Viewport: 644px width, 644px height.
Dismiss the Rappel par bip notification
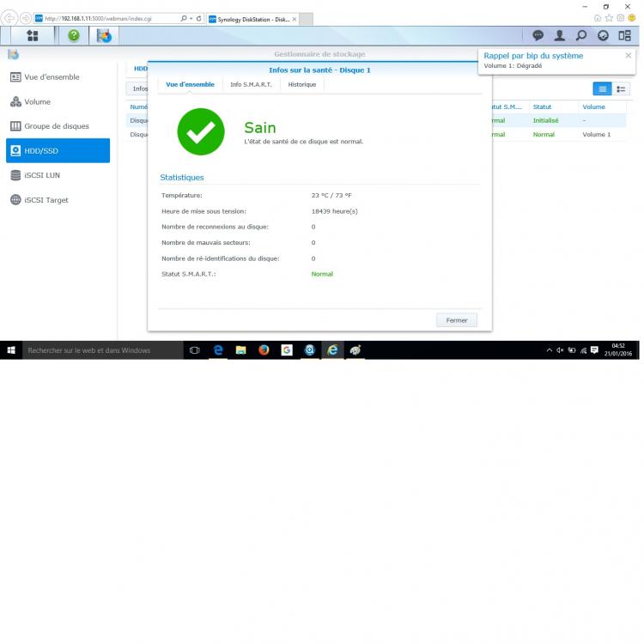pos(628,56)
